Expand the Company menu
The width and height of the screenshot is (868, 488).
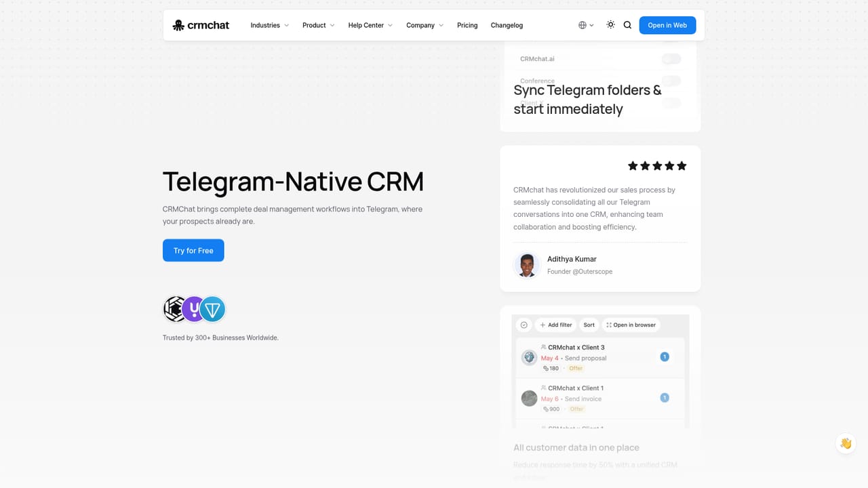(425, 25)
